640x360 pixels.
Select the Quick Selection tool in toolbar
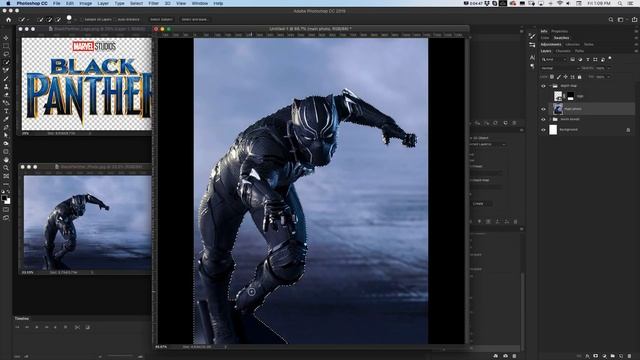pyautogui.click(x=6, y=62)
